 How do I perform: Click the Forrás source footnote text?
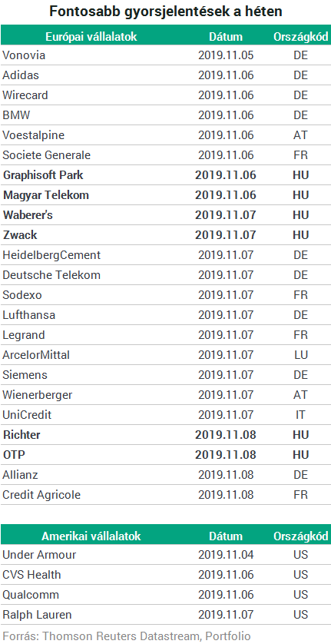pyautogui.click(x=127, y=636)
